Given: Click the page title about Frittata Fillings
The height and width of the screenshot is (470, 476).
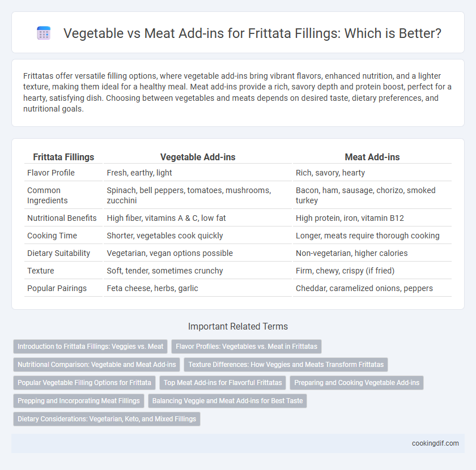Looking at the screenshot, I should pyautogui.click(x=252, y=33).
